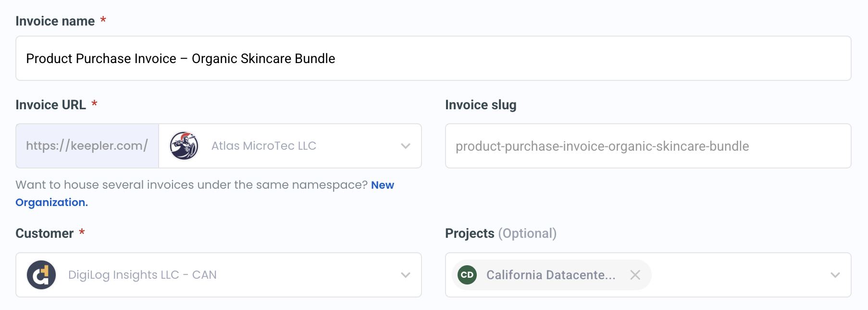This screenshot has height=310, width=868.
Task: Click the DigiLog Insights circular logo icon
Action: tap(40, 275)
